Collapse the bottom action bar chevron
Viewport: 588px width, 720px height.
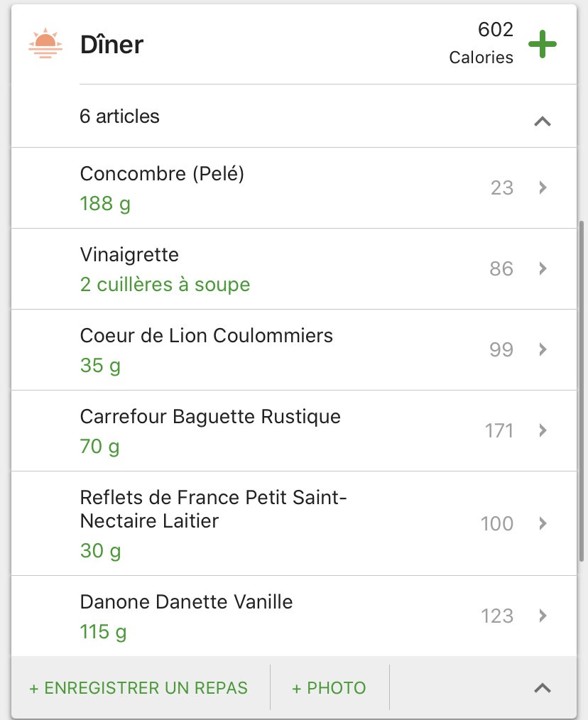pyautogui.click(x=542, y=687)
